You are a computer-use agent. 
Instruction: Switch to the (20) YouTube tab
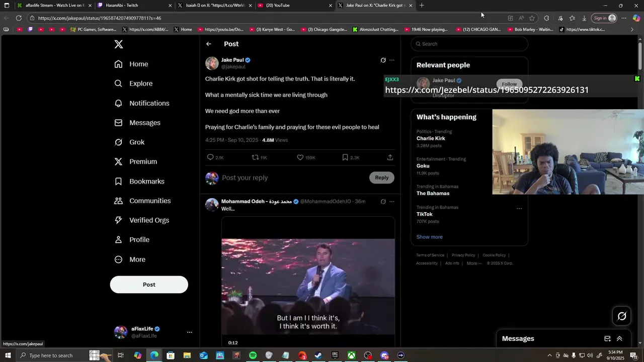(x=294, y=6)
